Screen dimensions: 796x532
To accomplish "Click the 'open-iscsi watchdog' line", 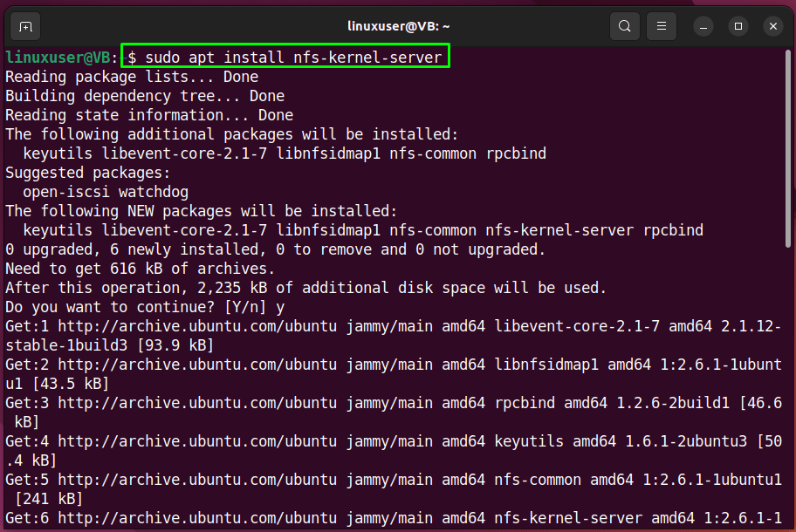I will click(x=106, y=192).
